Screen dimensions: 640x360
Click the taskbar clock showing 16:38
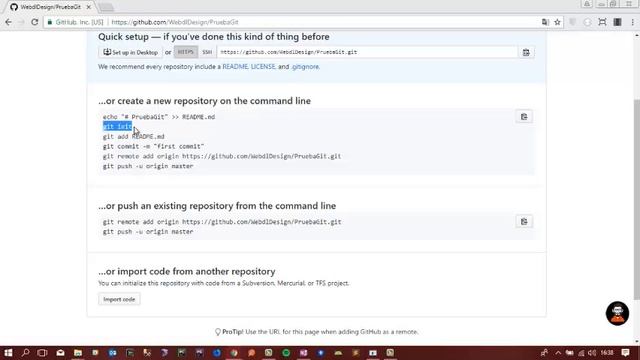point(607,353)
